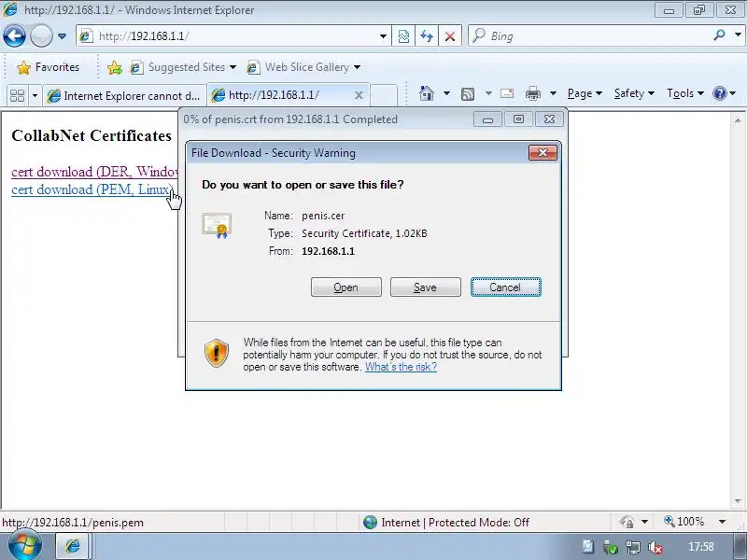Click the warning shield icon

217,353
